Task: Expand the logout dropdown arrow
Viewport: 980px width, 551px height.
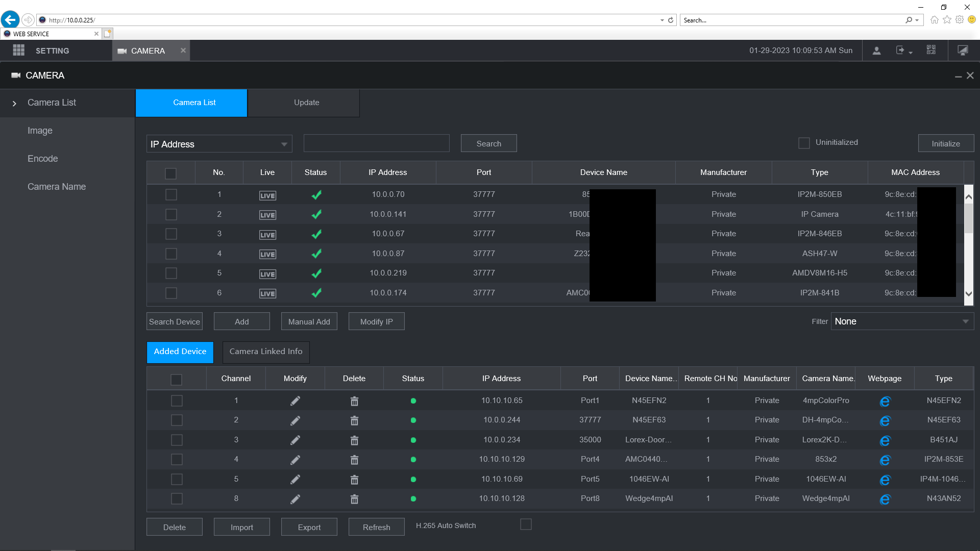Action: pyautogui.click(x=911, y=53)
